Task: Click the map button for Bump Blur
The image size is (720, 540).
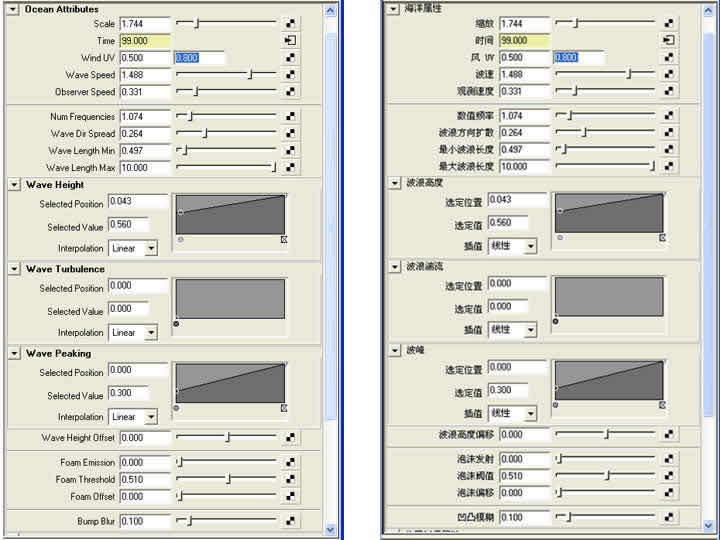Action: click(290, 521)
